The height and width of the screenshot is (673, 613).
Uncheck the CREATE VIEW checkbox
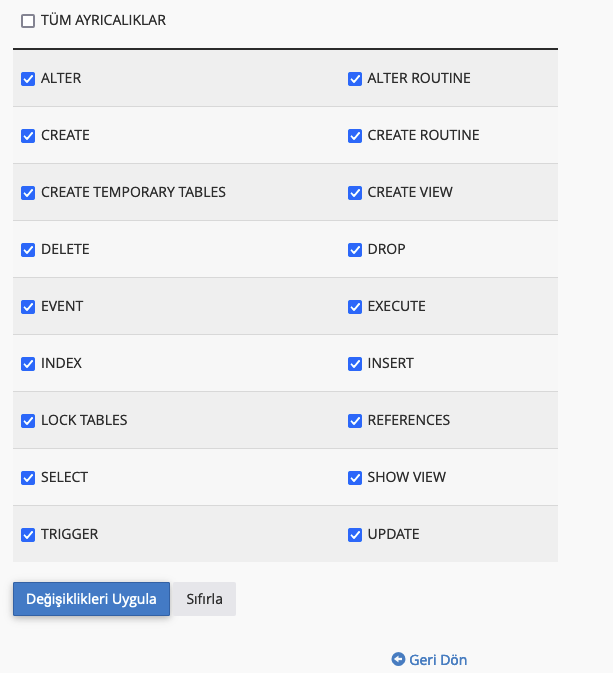click(x=355, y=193)
